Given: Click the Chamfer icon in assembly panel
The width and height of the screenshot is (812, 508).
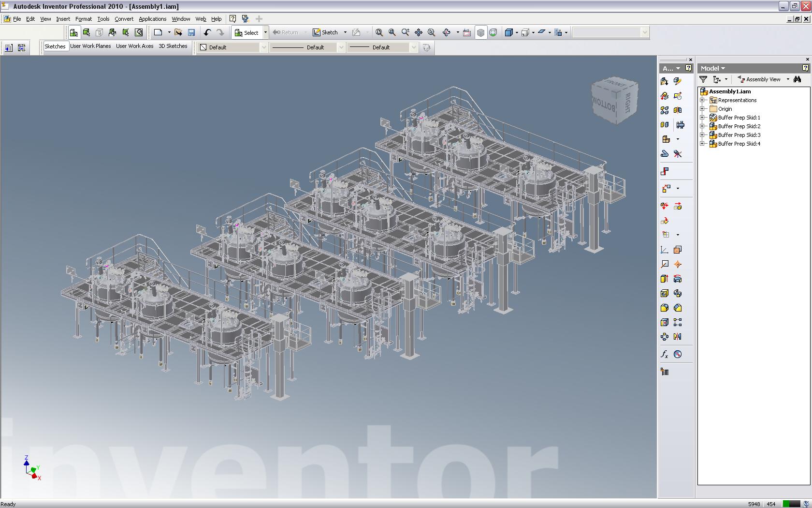Looking at the screenshot, I should click(678, 308).
